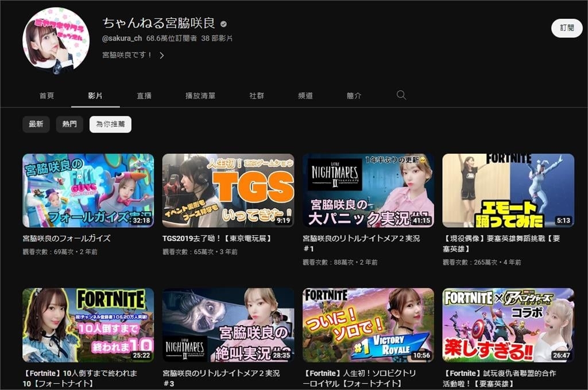
Task: Sort videos with 最新 chip
Action: (x=36, y=124)
